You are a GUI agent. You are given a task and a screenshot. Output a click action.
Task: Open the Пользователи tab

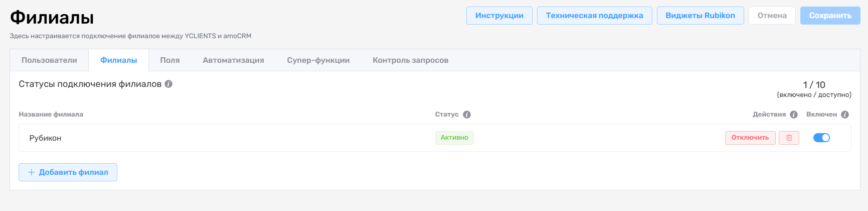49,60
